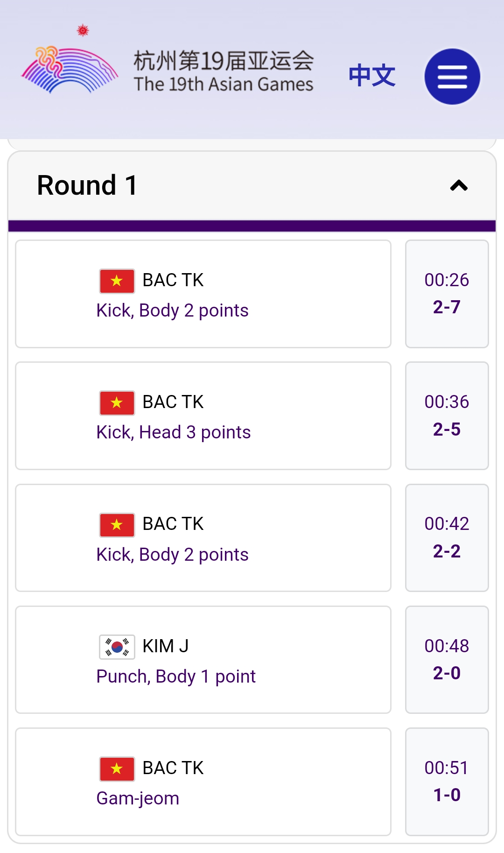Select the 00:42 score box 2-2
Screen dimensions: 504x853
pyautogui.click(x=447, y=538)
